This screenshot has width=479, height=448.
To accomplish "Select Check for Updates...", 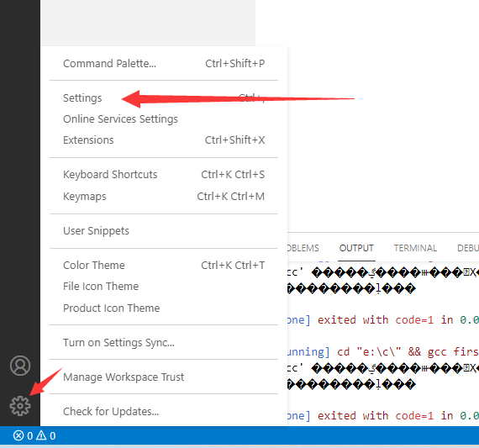I will point(164,412).
